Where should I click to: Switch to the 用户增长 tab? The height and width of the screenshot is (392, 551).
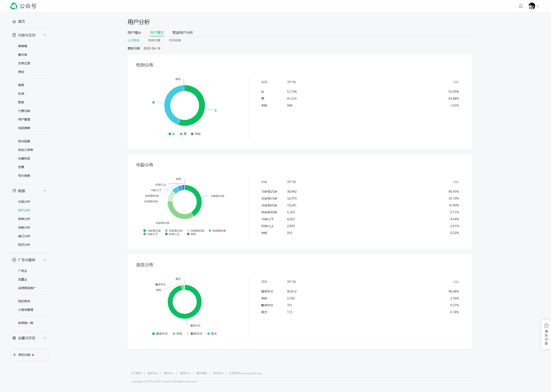pos(134,33)
